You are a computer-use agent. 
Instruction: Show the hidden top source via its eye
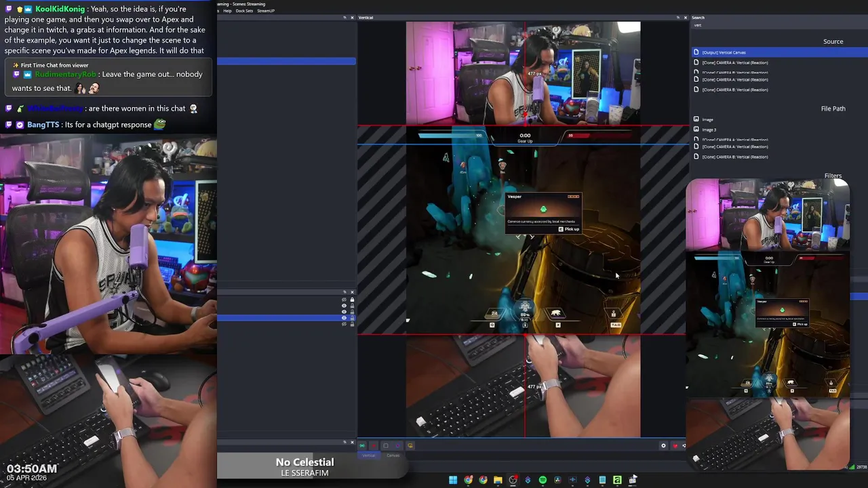click(x=344, y=300)
